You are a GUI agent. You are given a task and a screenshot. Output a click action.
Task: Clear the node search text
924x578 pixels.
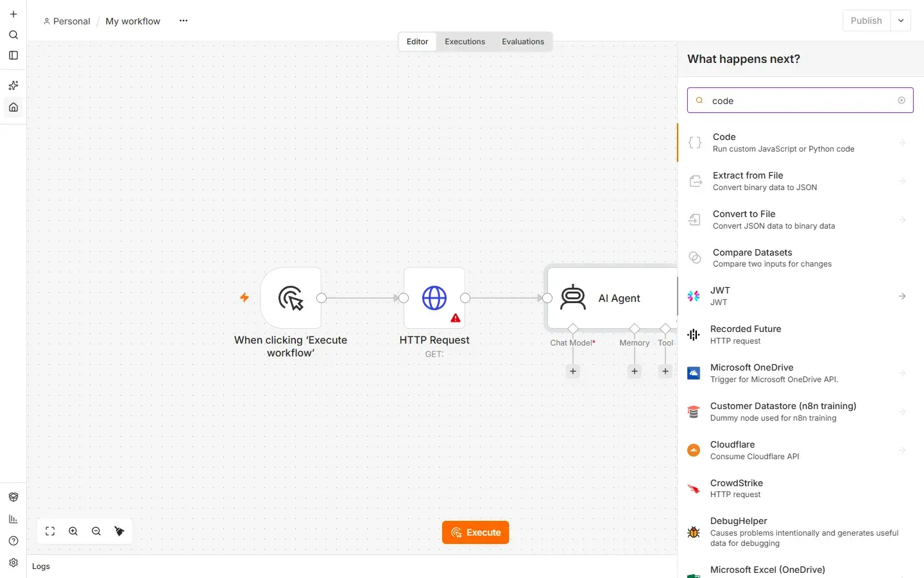[x=902, y=100]
